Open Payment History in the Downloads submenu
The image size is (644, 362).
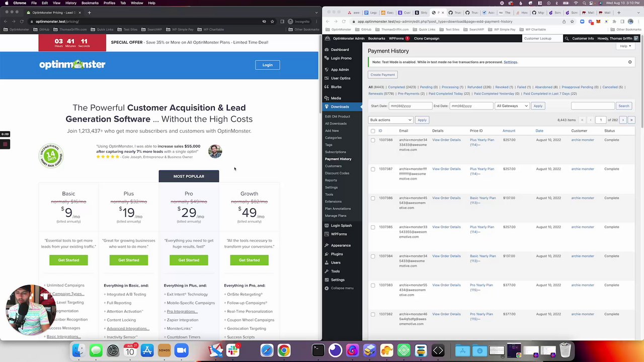pos(338,159)
